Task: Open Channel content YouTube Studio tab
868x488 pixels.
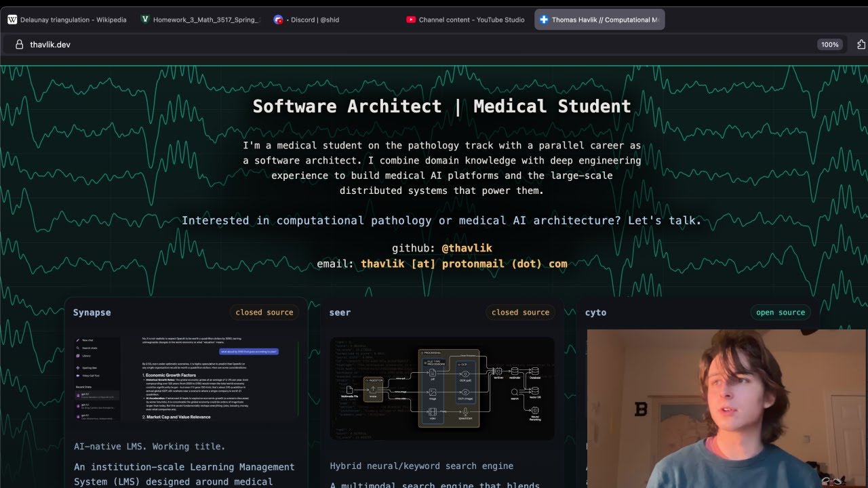Action: (465, 20)
